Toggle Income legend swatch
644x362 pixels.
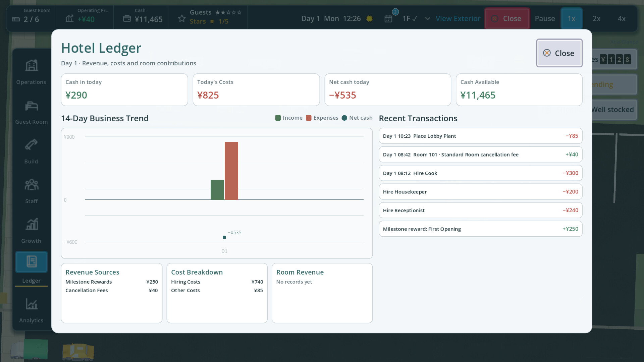[278, 118]
